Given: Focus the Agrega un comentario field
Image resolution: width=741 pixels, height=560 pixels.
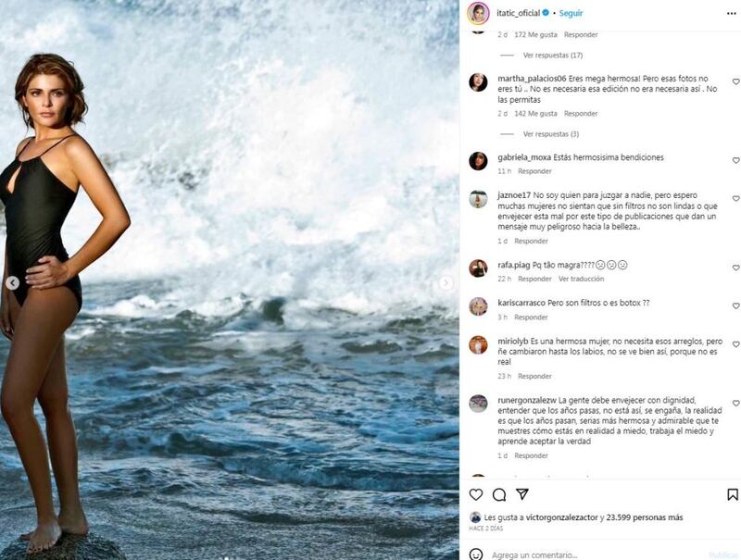Looking at the screenshot, I should click(596, 554).
